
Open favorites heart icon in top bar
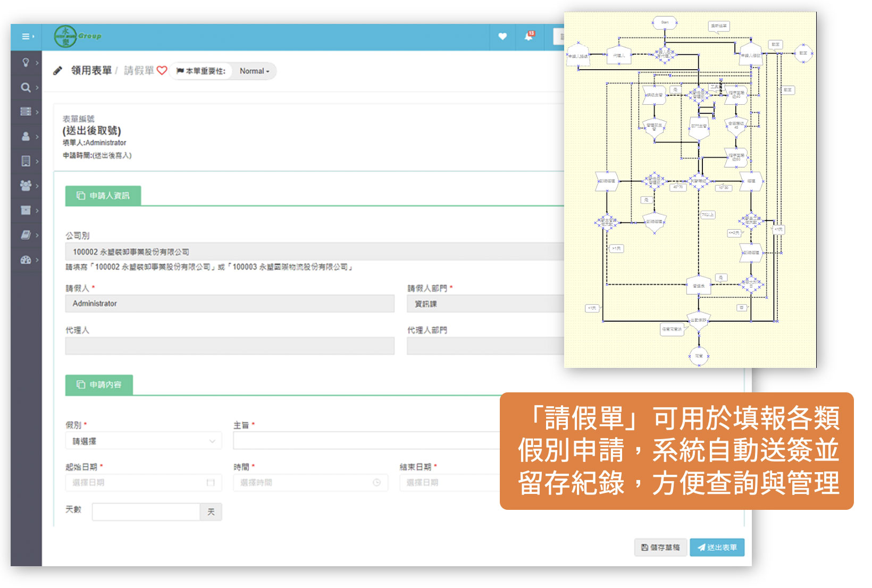(502, 37)
